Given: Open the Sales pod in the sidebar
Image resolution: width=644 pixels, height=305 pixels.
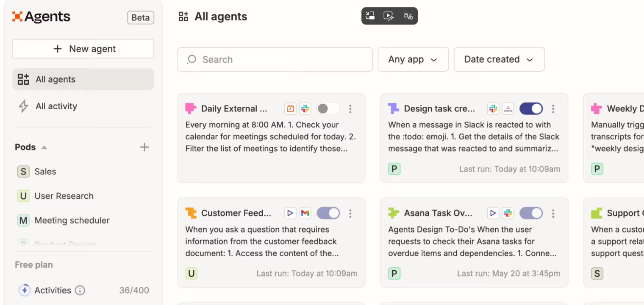Looking at the screenshot, I should pyautogui.click(x=45, y=172).
